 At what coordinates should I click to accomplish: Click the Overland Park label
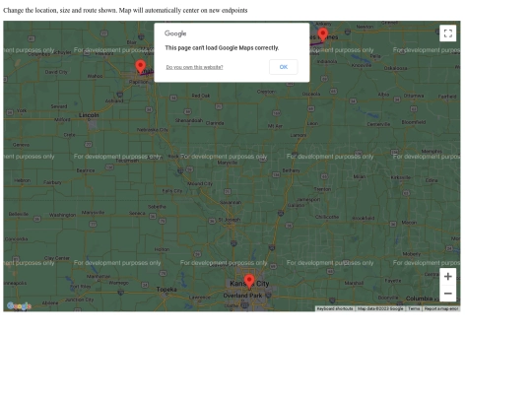(x=242, y=296)
